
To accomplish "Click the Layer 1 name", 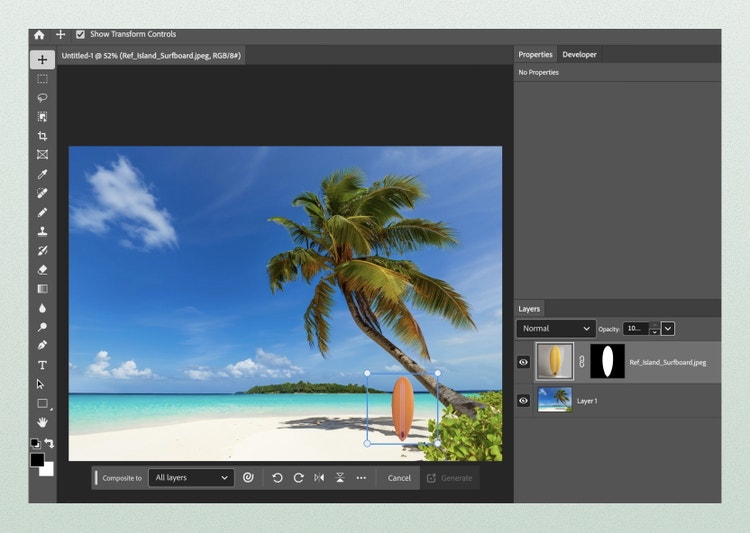I will (x=587, y=401).
